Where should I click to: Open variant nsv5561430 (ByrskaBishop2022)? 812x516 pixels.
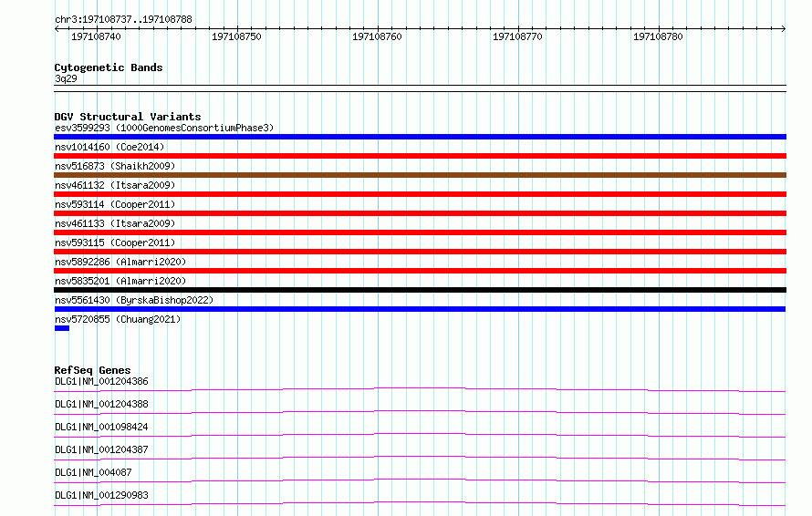134,300
